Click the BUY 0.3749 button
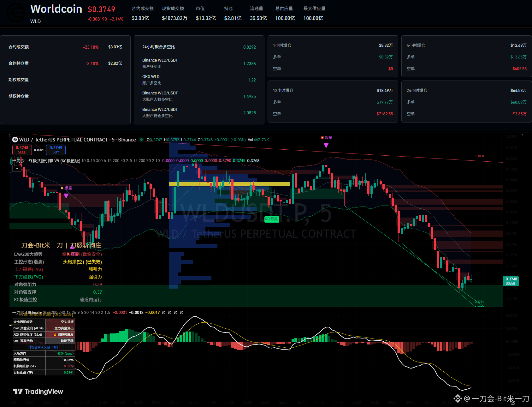 [56, 150]
